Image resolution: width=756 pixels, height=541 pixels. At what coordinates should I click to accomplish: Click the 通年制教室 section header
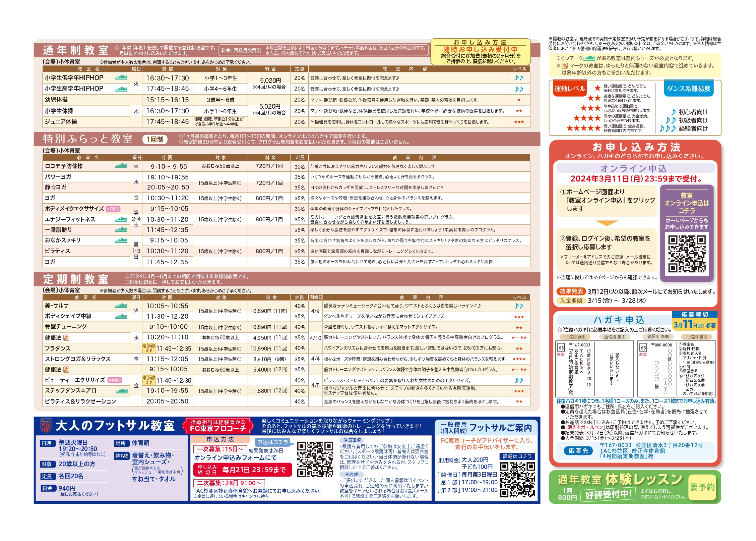click(76, 50)
